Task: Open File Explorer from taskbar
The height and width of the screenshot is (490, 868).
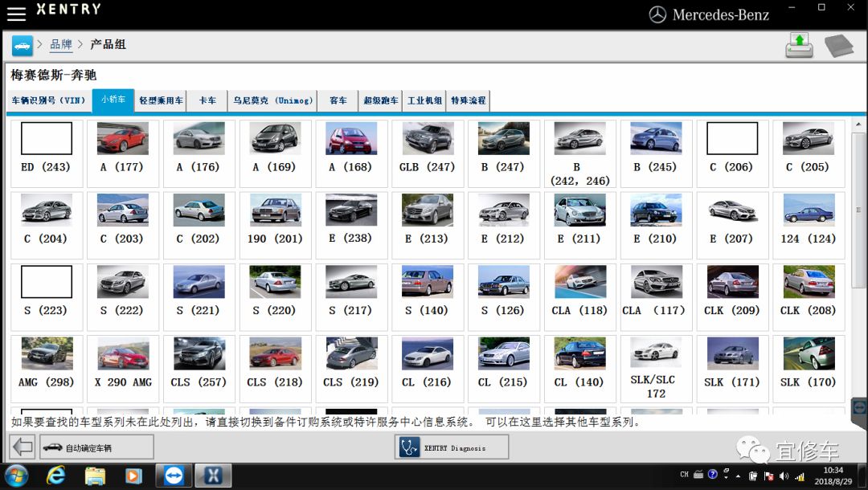Action: 95,476
